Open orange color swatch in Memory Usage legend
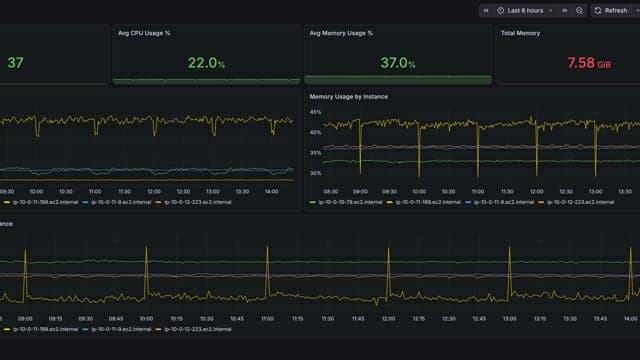Viewport: 640px width, 360px height. pyautogui.click(x=541, y=202)
